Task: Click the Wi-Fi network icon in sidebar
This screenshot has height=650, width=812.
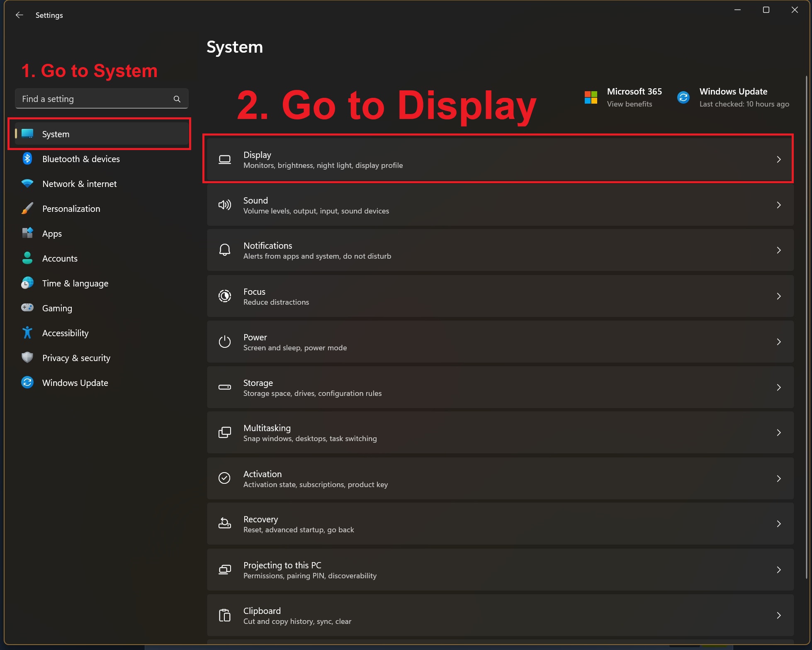Action: pos(27,184)
